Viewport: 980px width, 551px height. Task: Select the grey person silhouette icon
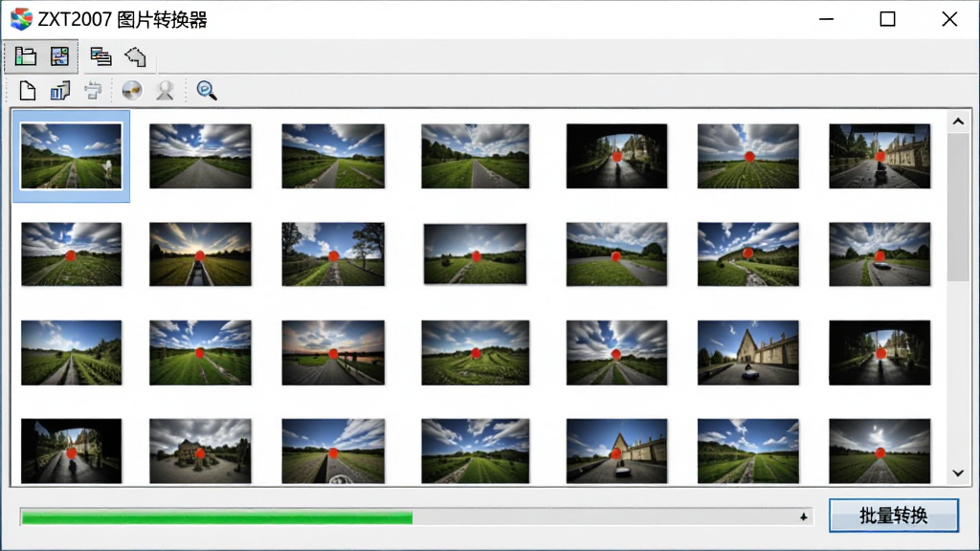click(x=165, y=91)
